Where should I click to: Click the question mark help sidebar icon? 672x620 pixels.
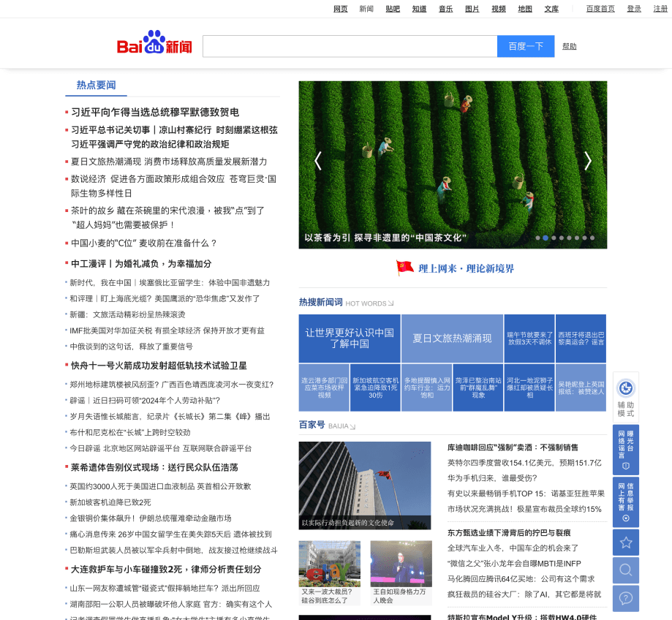point(626,598)
